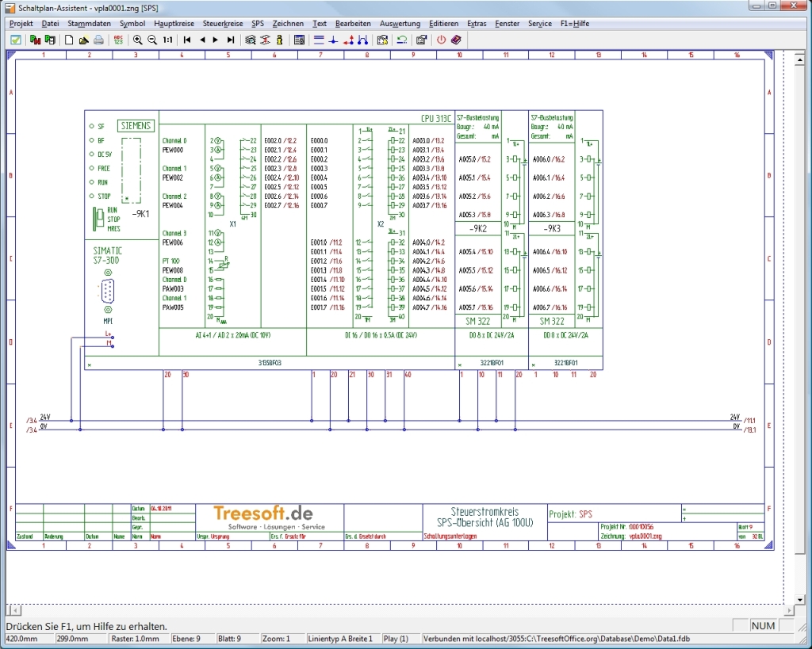The width and height of the screenshot is (812, 649).
Task: Click the new blank document icon
Action: [x=69, y=39]
